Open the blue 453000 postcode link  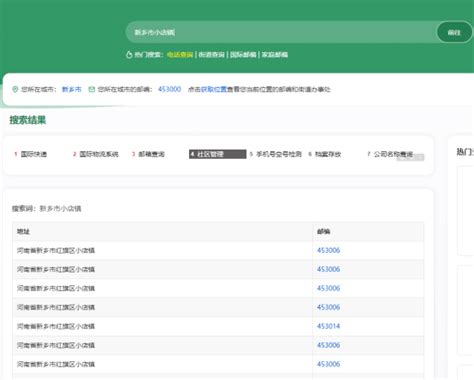(169, 89)
